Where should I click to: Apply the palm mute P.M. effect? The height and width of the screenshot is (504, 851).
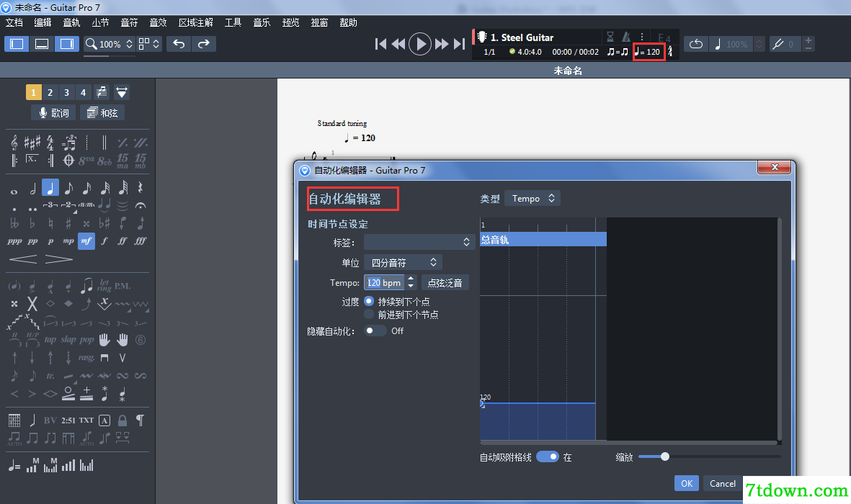122,286
